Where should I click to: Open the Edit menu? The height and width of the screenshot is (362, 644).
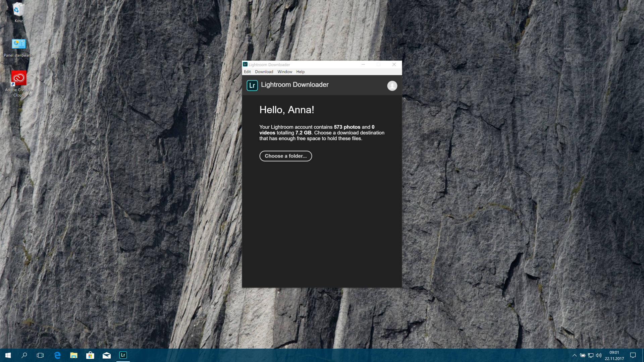[248, 72]
